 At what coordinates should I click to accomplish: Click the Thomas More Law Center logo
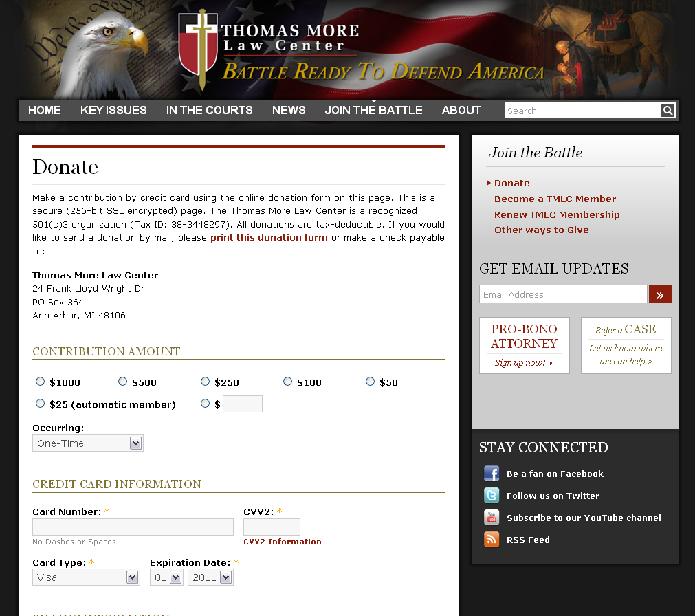coord(268,49)
